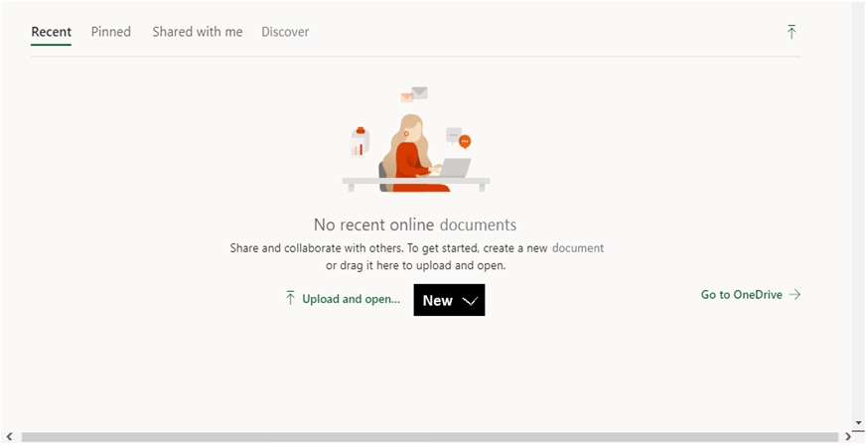
Task: Click the envelope icon in the illustration
Action: pyautogui.click(x=419, y=92)
